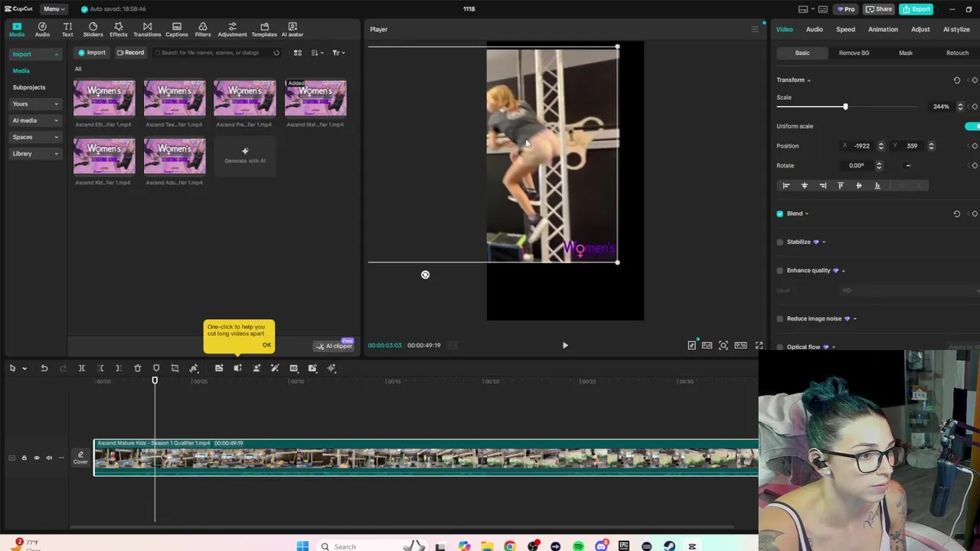Expand the AI media section
The image size is (980, 551).
35,120
